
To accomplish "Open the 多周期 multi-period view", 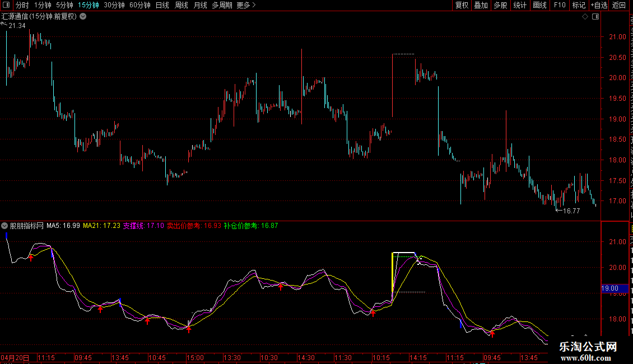I will coord(222,5).
